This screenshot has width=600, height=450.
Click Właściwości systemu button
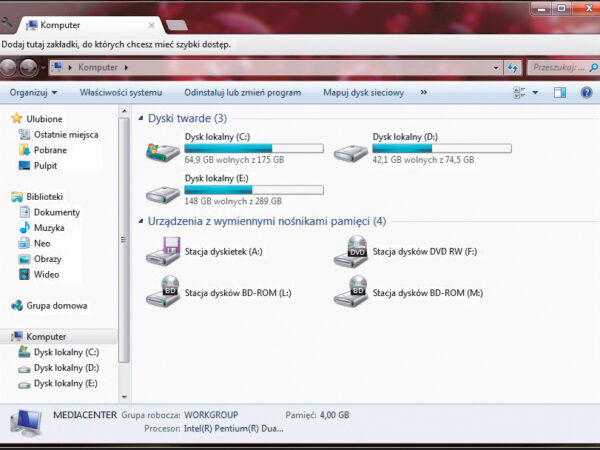[120, 93]
